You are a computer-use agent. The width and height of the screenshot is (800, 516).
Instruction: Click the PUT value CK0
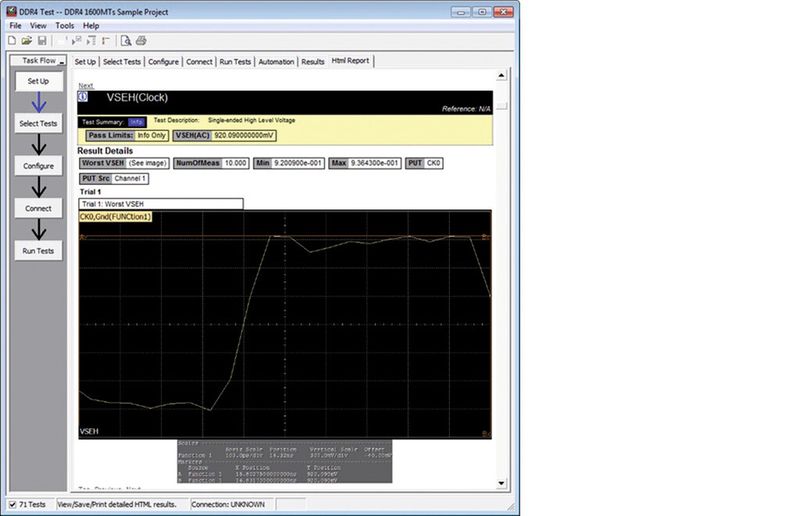(433, 163)
